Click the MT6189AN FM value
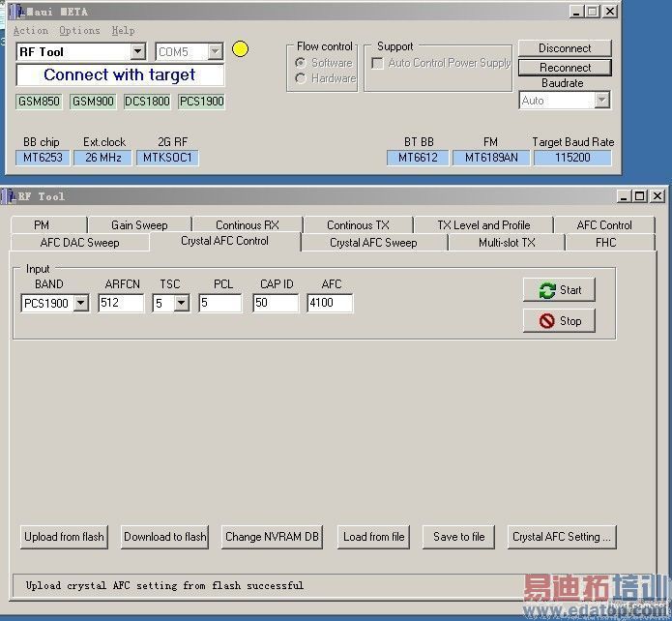 491,158
